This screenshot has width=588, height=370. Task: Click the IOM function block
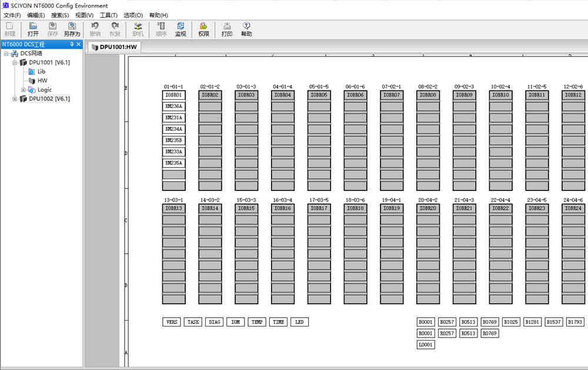point(236,322)
